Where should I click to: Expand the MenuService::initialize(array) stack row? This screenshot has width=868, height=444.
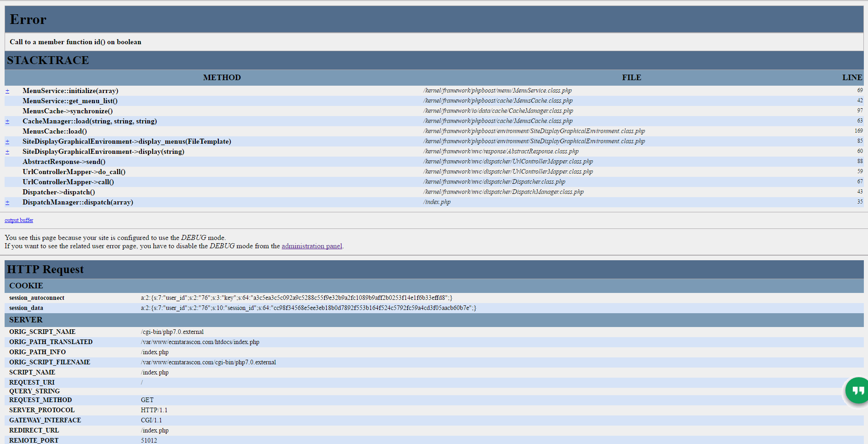tap(7, 91)
